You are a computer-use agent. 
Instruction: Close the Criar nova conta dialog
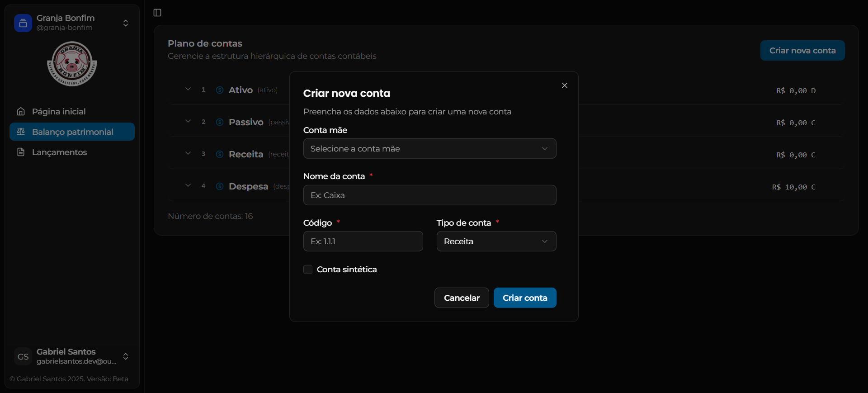pos(564,85)
